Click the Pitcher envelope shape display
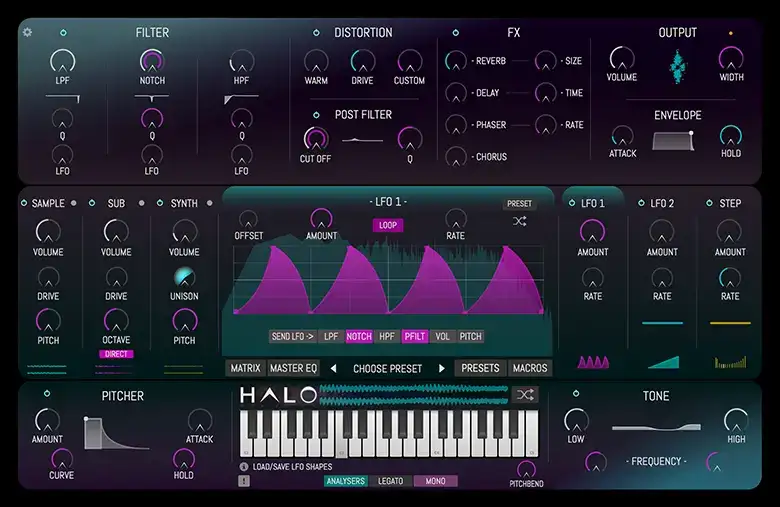 click(117, 433)
